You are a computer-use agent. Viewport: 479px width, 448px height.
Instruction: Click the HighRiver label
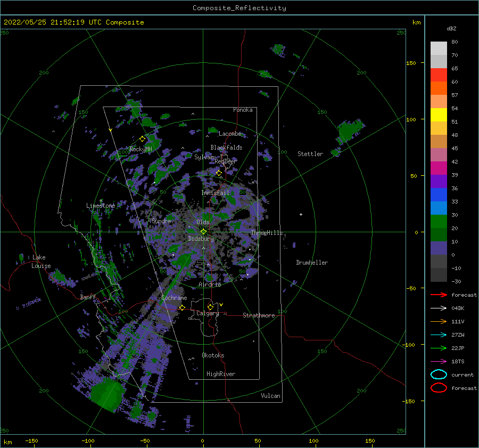(x=221, y=374)
